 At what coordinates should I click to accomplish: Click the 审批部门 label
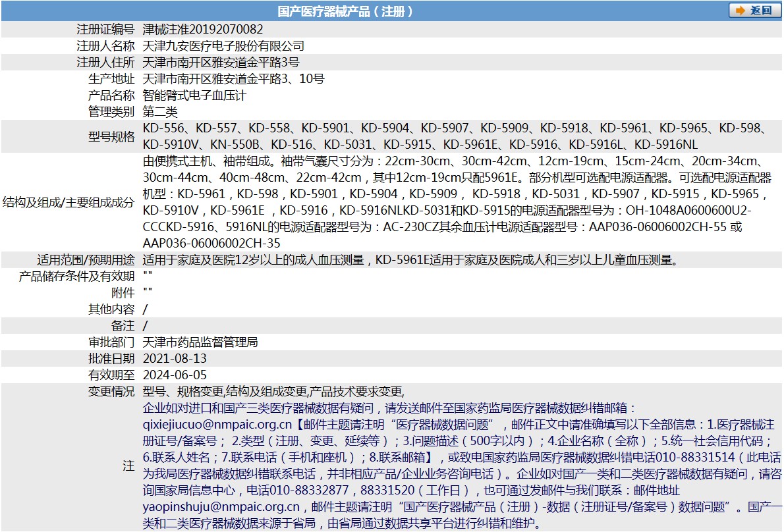(111, 342)
